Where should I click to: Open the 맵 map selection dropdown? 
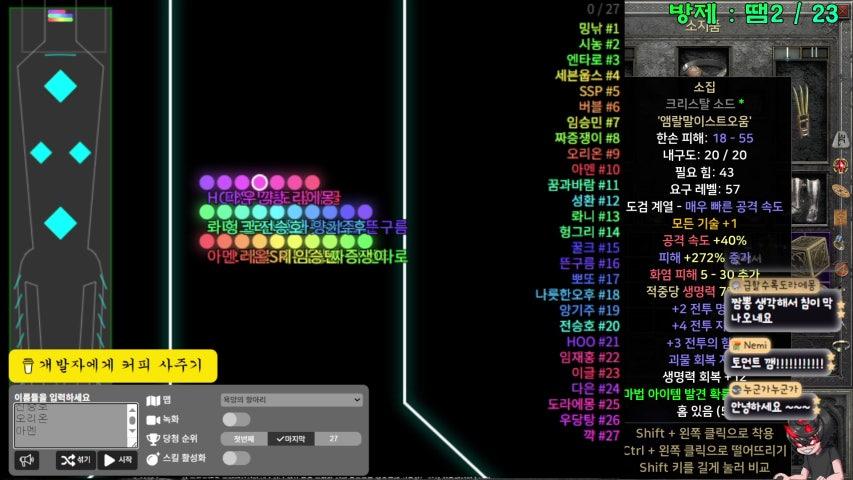click(x=292, y=400)
